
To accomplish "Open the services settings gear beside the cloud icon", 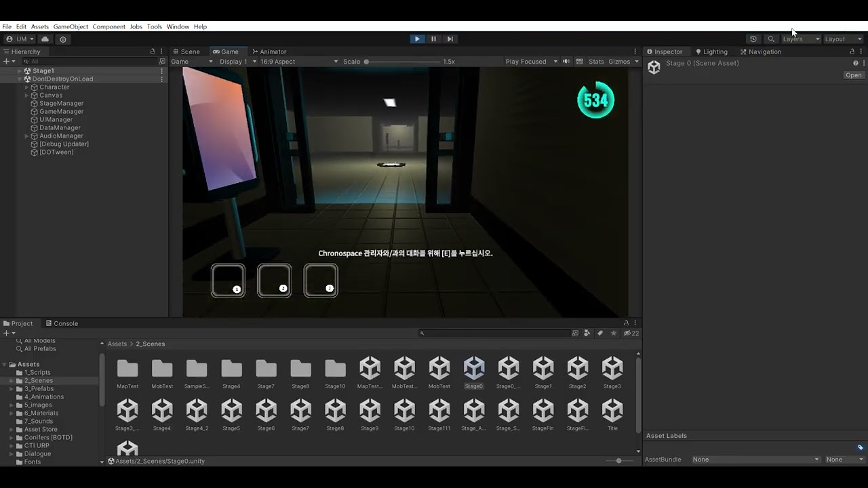I will click(63, 39).
